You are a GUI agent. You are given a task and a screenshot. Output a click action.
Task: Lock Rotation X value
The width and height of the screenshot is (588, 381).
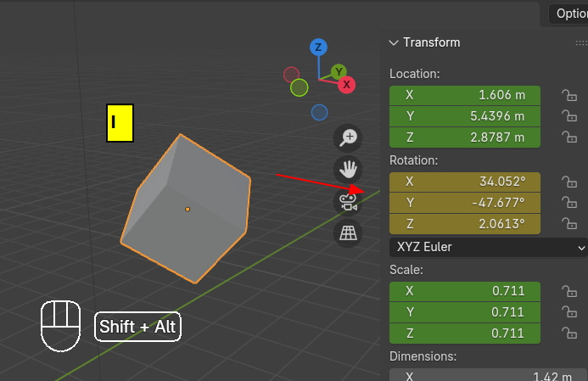[x=569, y=182]
